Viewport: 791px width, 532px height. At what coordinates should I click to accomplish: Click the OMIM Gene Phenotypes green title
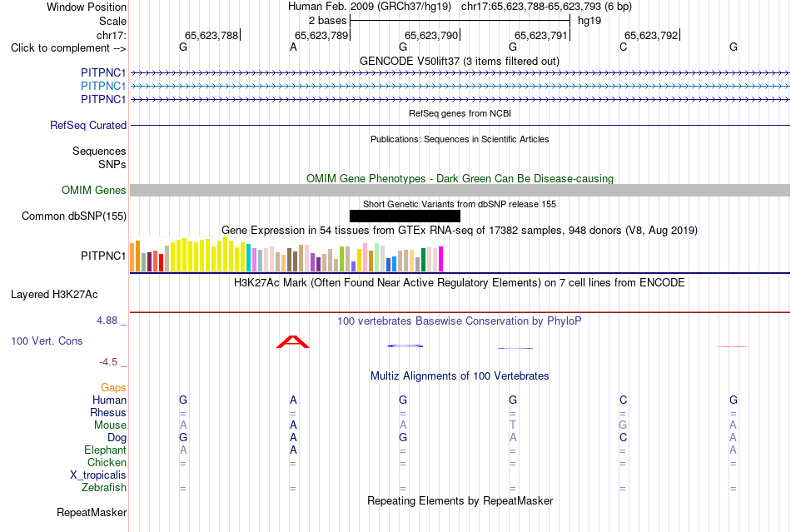[x=460, y=178]
